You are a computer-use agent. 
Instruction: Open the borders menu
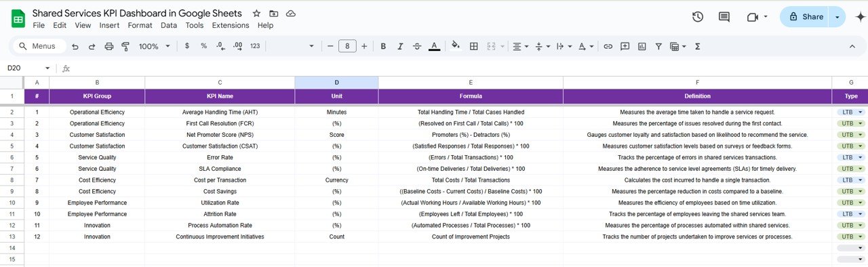point(474,46)
